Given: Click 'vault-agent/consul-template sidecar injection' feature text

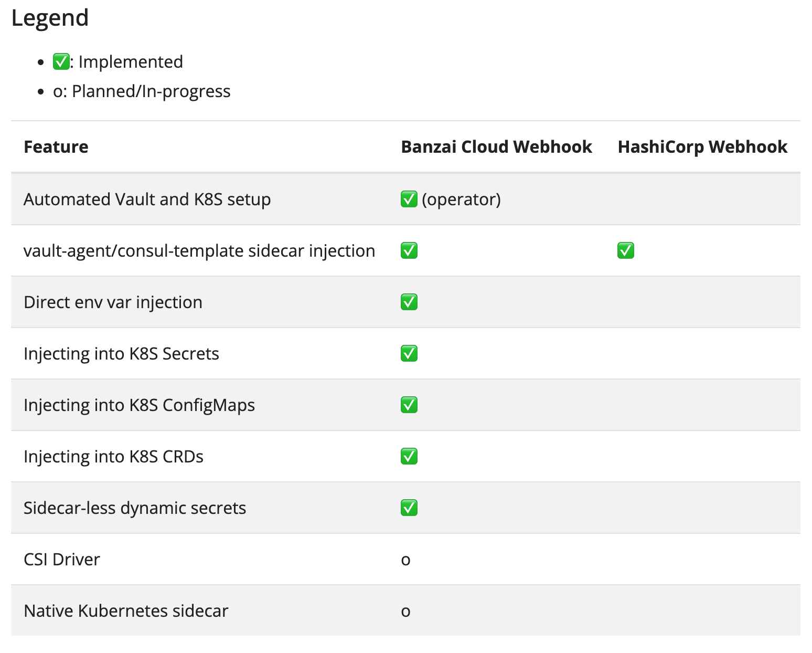Looking at the screenshot, I should [x=199, y=251].
